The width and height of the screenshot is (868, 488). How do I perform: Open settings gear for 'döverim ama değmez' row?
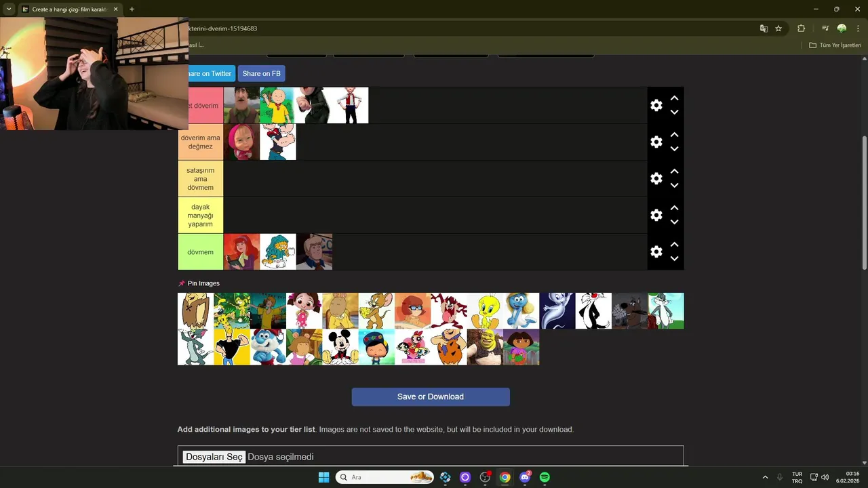[x=656, y=142]
